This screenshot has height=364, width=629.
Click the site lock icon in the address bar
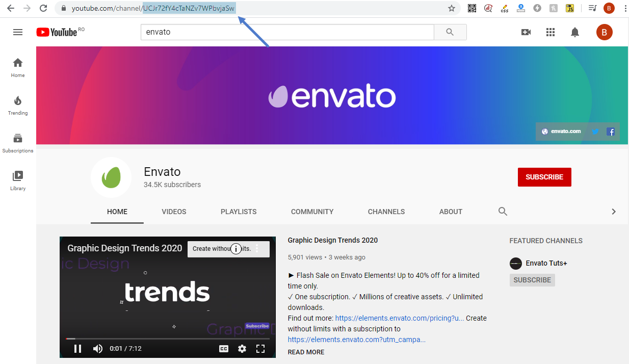pos(64,8)
